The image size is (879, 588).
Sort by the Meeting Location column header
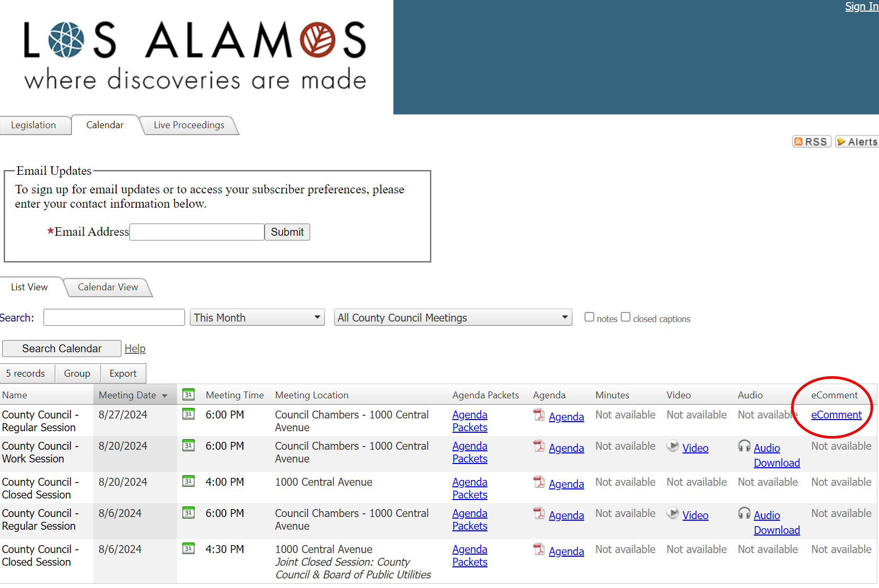click(312, 395)
